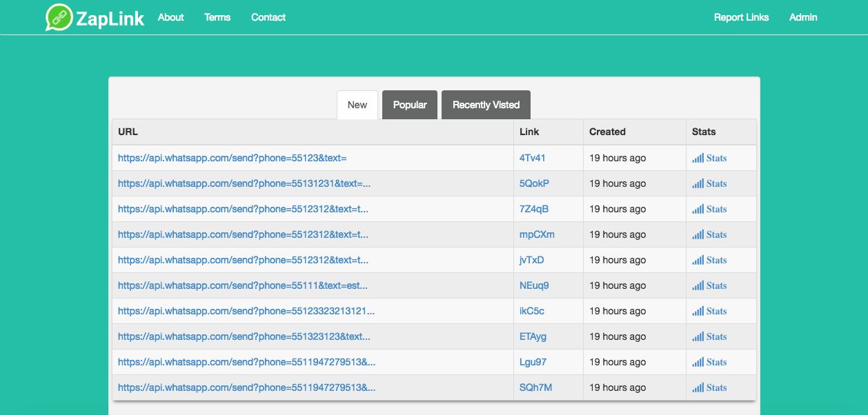The width and height of the screenshot is (868, 415).
Task: View Stats icon for link ikC5c
Action: (x=698, y=311)
